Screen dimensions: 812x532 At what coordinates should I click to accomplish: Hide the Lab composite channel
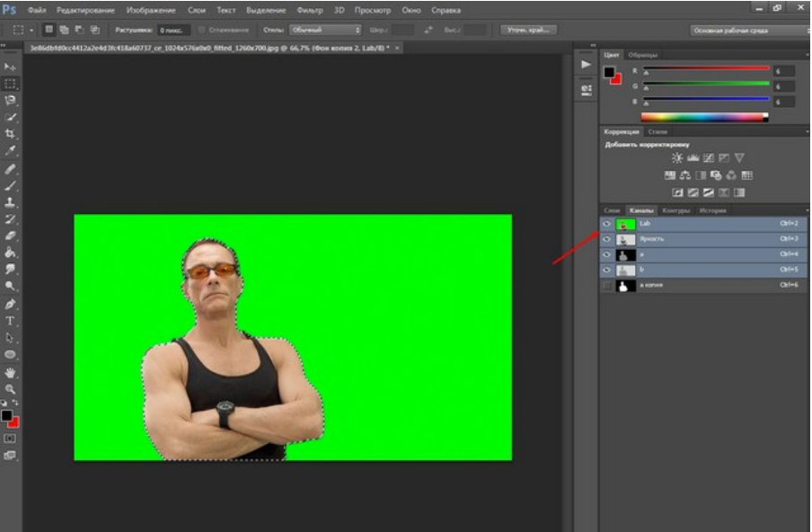(x=606, y=224)
